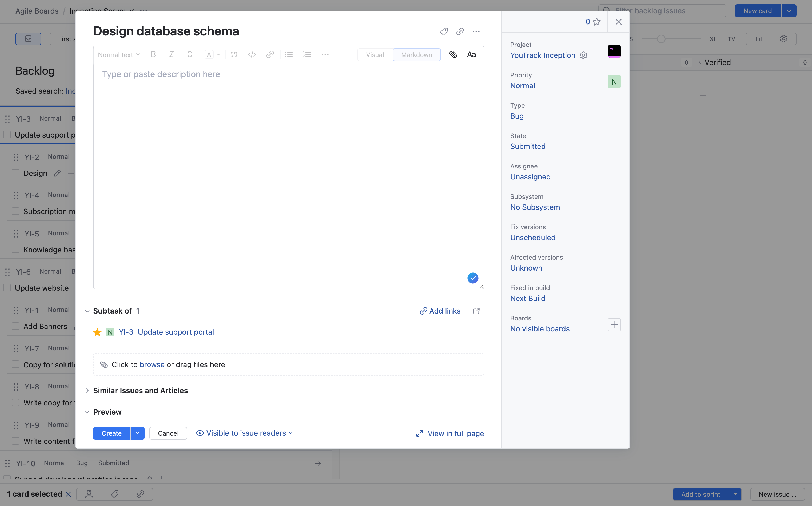Screen dimensions: 812x506
Task: Switch editor to Visual mode
Action: pos(375,55)
